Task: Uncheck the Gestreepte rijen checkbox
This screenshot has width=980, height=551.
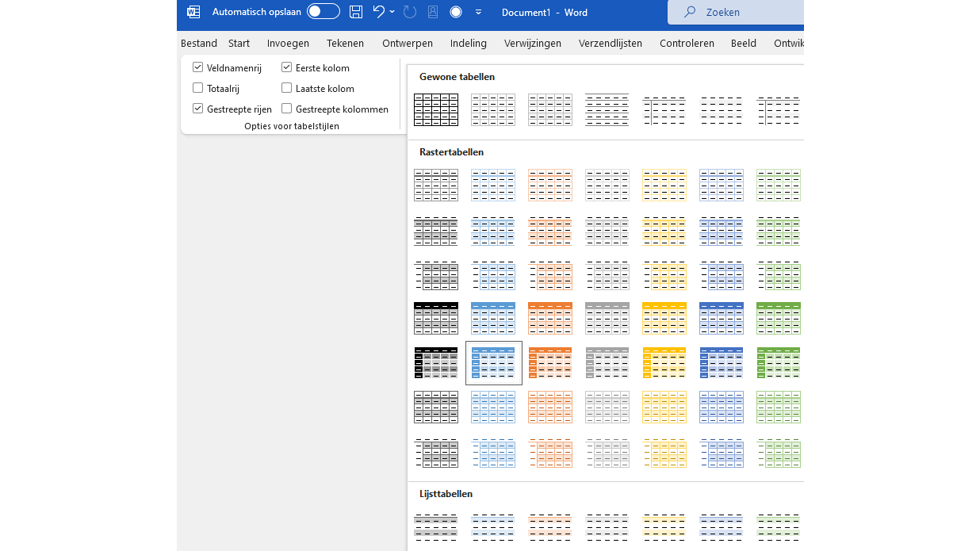Action: [198, 109]
